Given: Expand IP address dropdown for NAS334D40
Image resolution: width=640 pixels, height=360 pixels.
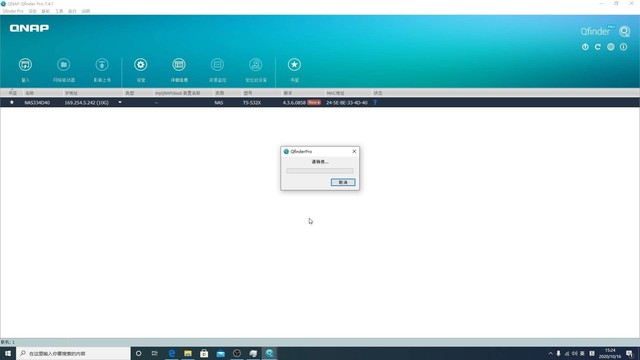Looking at the screenshot, I should [x=120, y=102].
